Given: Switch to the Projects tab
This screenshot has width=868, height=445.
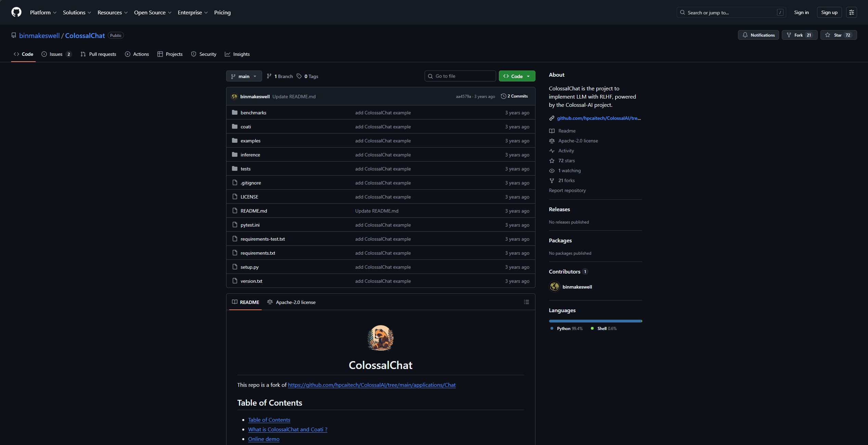Looking at the screenshot, I should point(170,54).
